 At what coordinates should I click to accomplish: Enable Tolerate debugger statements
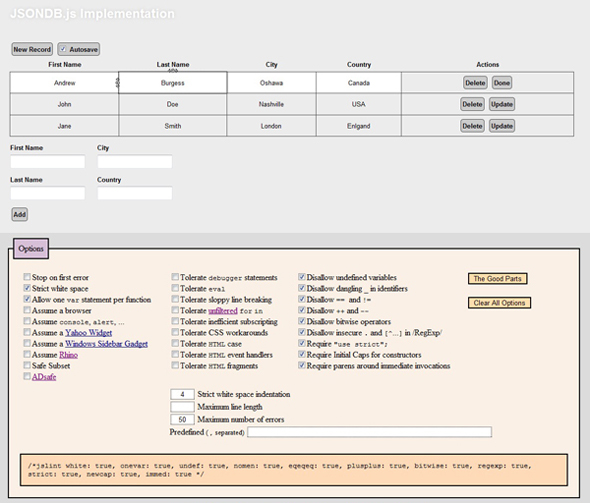[175, 277]
